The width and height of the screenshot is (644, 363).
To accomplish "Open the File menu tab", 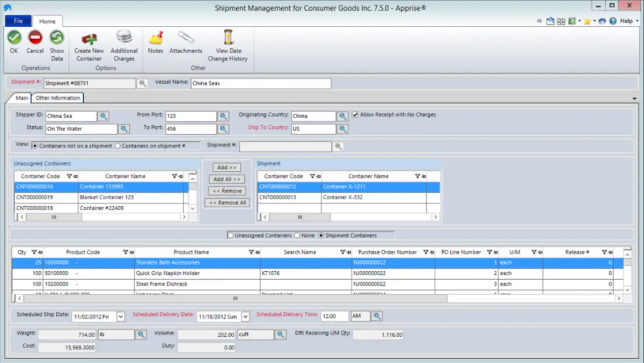I will [x=18, y=21].
